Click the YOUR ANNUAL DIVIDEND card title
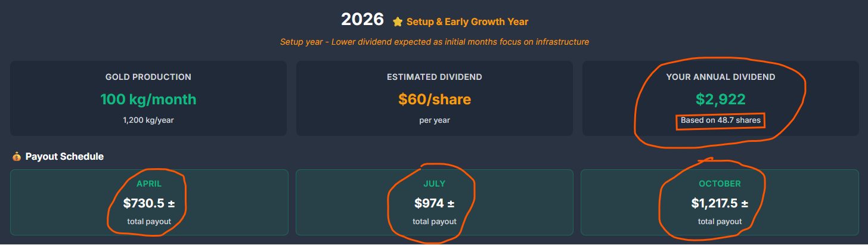 [720, 77]
